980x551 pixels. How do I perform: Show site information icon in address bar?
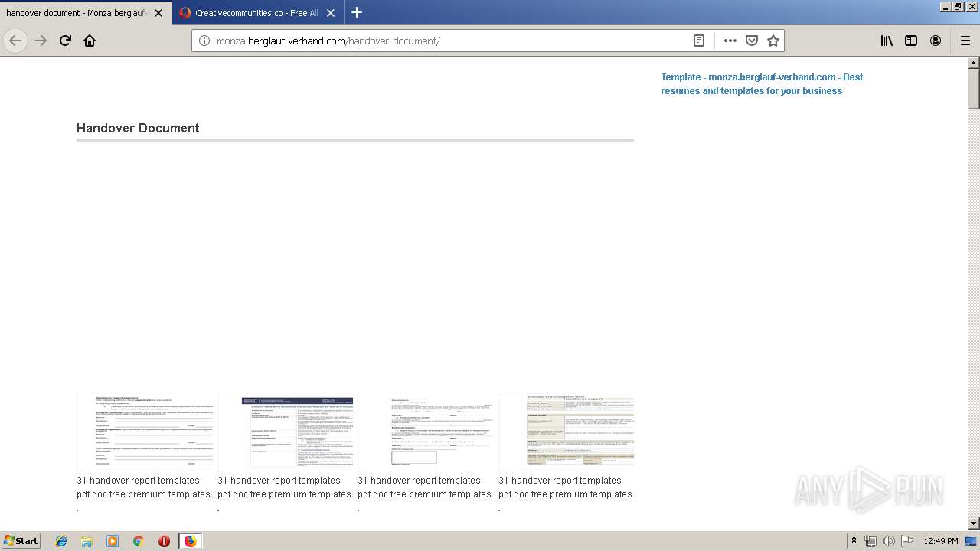pyautogui.click(x=204, y=41)
